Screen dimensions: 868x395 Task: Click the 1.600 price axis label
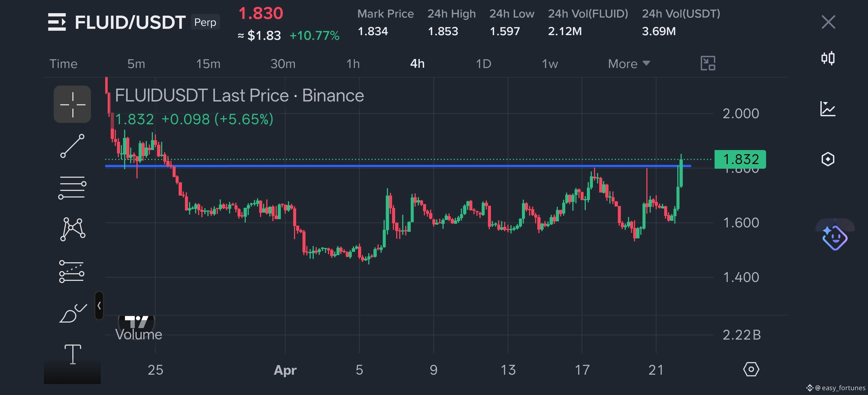[x=741, y=223]
